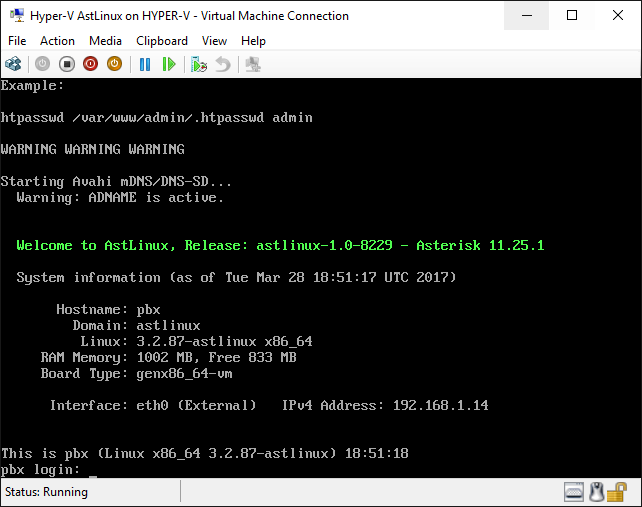The width and height of the screenshot is (642, 507).
Task: Click the Virtual Machine Connection title icon
Action: [17, 16]
